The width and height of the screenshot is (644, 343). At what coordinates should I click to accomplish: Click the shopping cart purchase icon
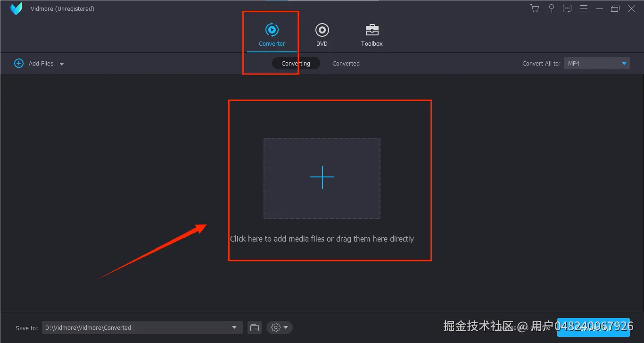click(x=535, y=8)
